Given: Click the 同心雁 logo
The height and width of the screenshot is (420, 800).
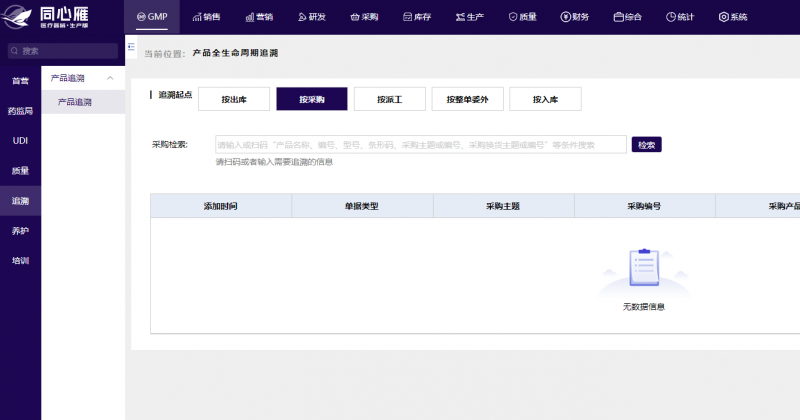Looking at the screenshot, I should click(x=45, y=17).
